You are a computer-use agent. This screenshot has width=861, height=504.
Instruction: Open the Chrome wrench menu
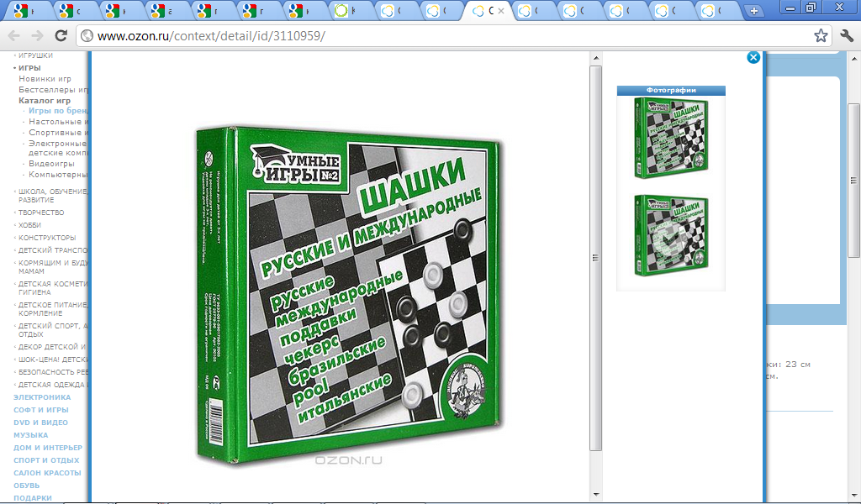[x=847, y=35]
